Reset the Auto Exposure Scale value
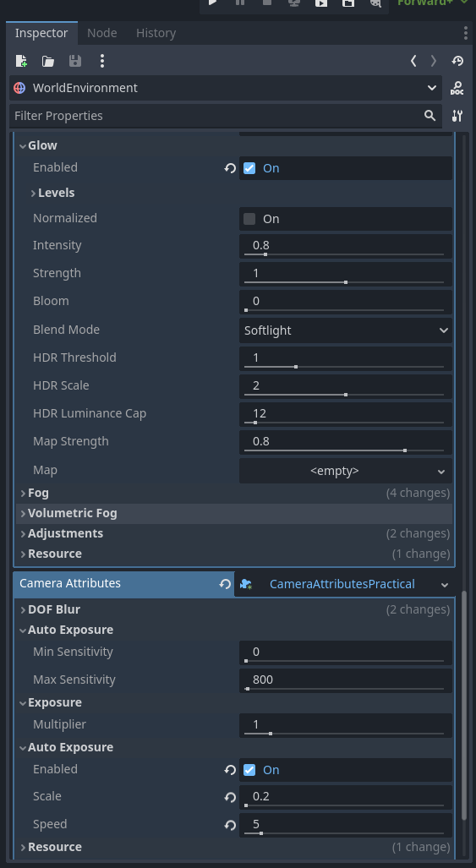 click(230, 797)
